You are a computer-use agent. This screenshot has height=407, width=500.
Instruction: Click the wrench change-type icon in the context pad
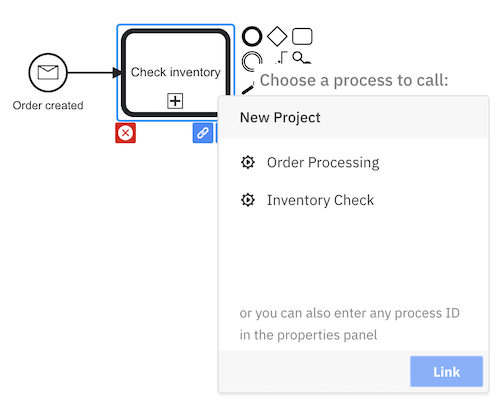pos(301,58)
